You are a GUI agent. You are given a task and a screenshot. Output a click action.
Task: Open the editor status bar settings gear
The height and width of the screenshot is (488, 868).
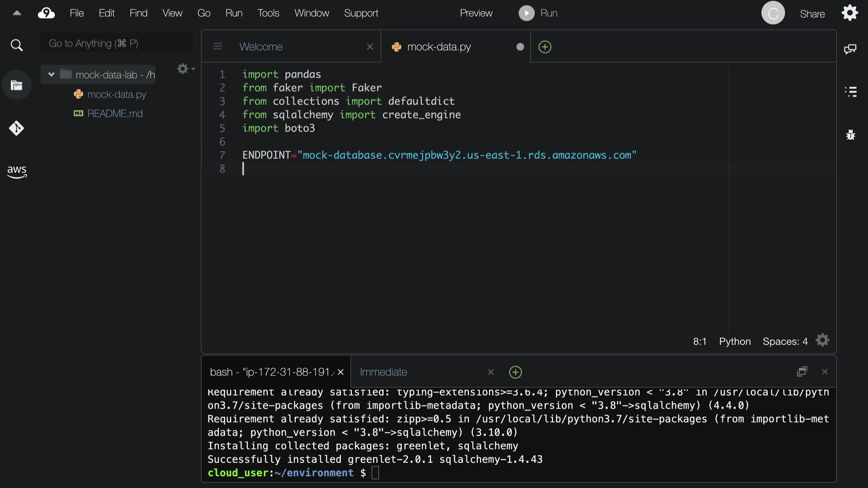(x=822, y=340)
